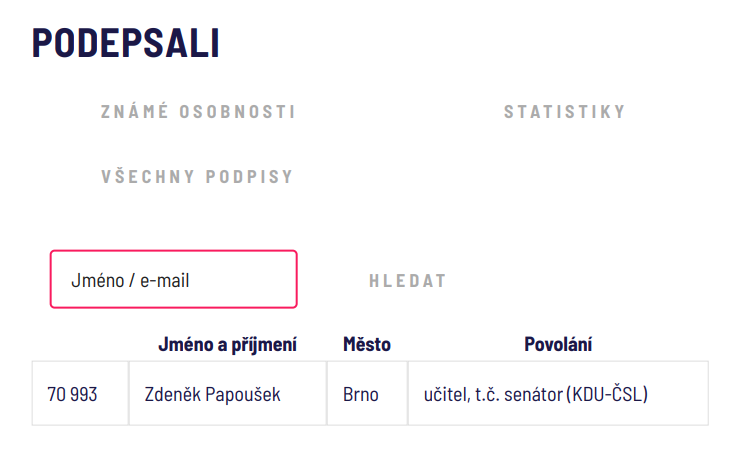This screenshot has width=735, height=453.
Task: Click the (KDU-ČSL) party text
Action: 607,394
